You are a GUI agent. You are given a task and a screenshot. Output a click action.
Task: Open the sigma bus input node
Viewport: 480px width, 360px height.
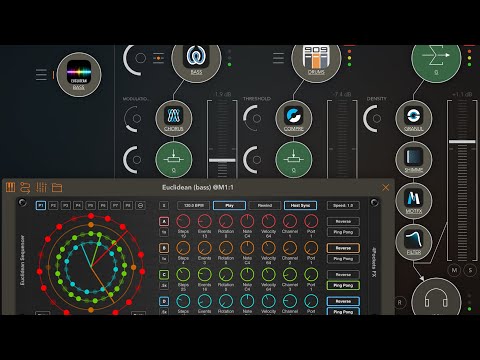(x=436, y=58)
